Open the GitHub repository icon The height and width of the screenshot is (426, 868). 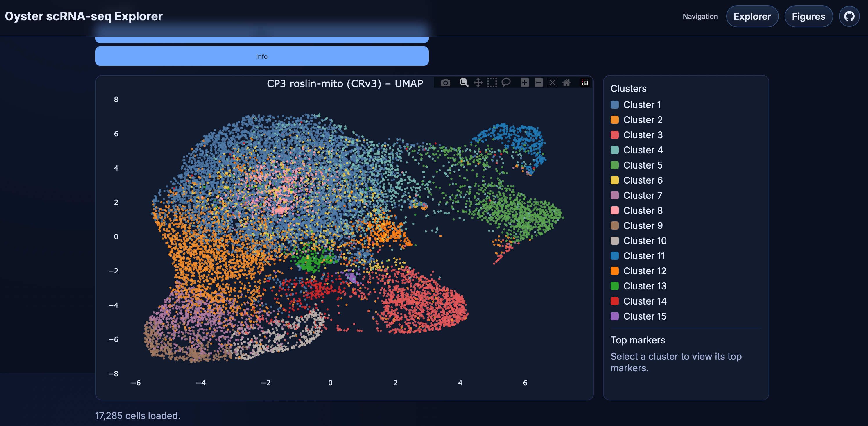click(x=849, y=16)
